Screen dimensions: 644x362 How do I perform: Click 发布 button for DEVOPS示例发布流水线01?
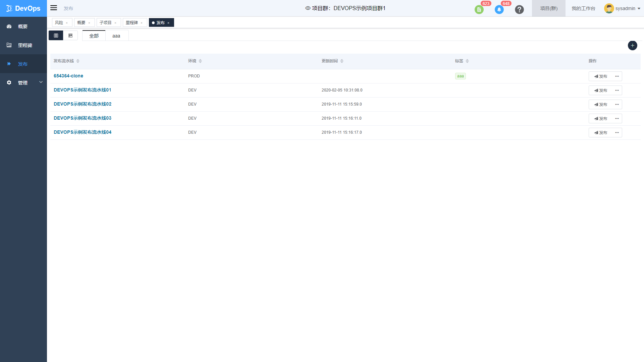click(601, 90)
